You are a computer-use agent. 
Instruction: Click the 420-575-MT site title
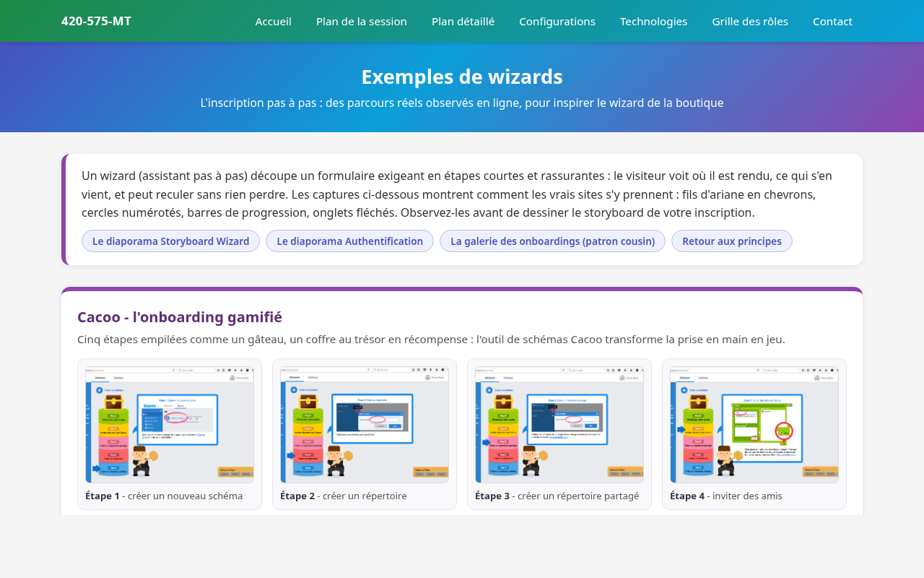pyautogui.click(x=96, y=21)
